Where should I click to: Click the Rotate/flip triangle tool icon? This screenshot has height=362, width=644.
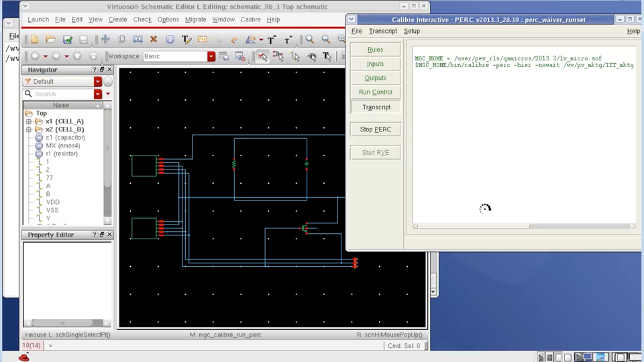tap(250, 40)
